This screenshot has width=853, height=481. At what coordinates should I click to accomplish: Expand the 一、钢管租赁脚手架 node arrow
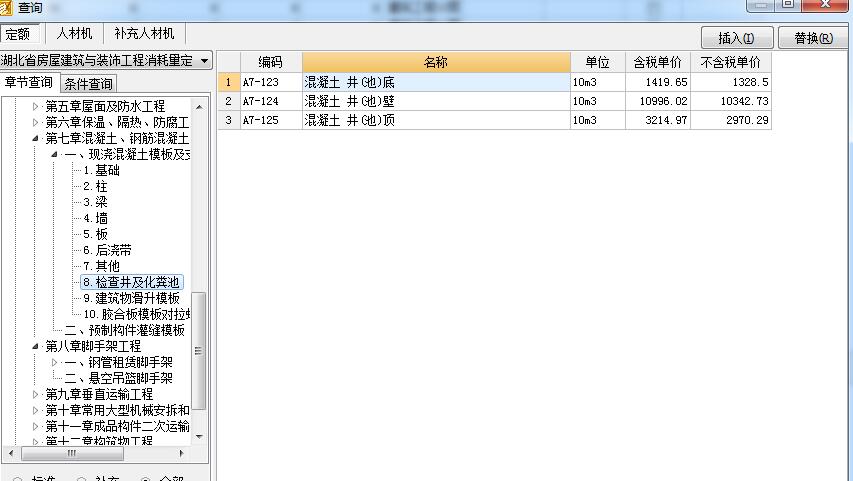pyautogui.click(x=54, y=362)
